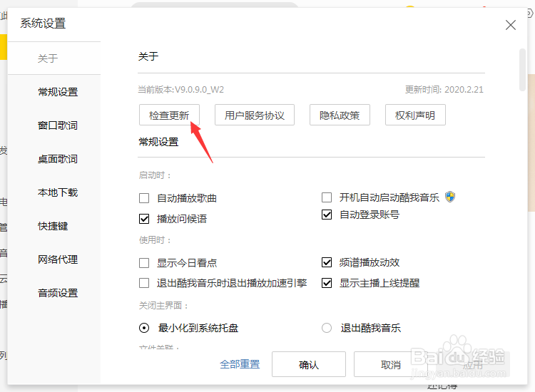Open 窗口歌词 settings
The height and width of the screenshot is (392, 535).
click(58, 125)
